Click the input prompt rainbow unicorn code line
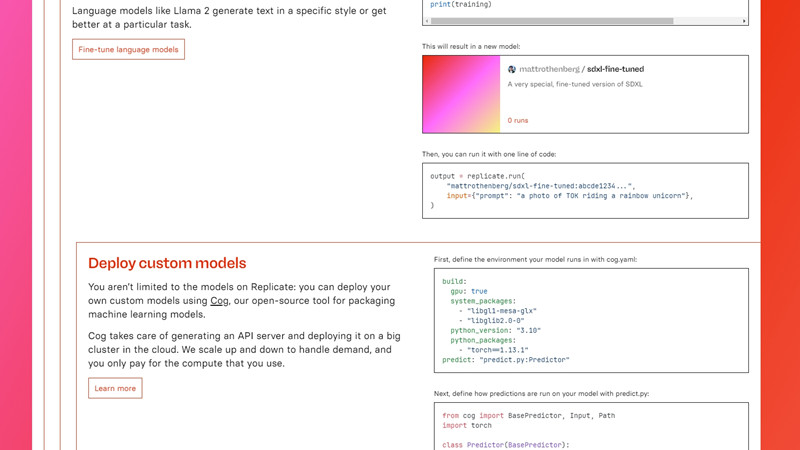The width and height of the screenshot is (800, 450). point(570,195)
